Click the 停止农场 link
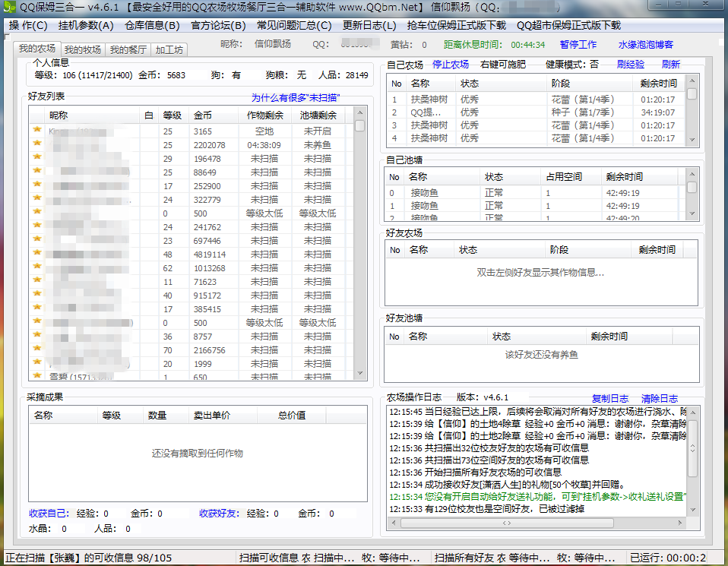The height and width of the screenshot is (566, 728). [x=451, y=65]
